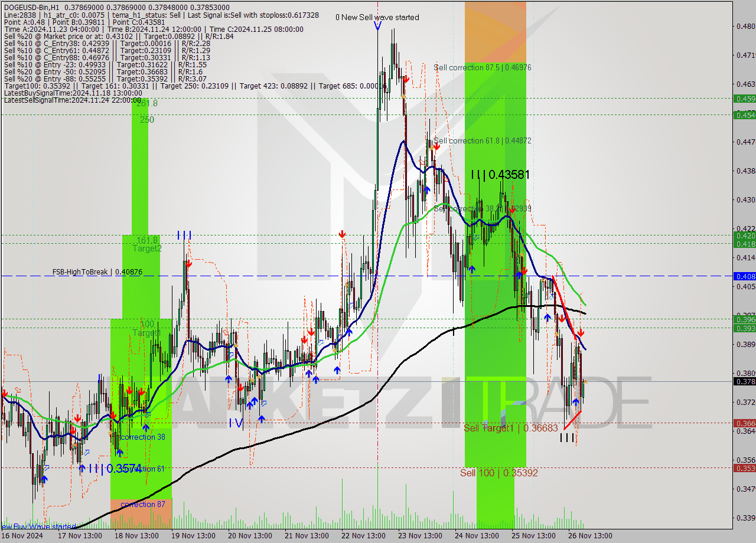Click the blue 0.408 price tag on axis
The height and width of the screenshot is (543, 756).
(744, 276)
